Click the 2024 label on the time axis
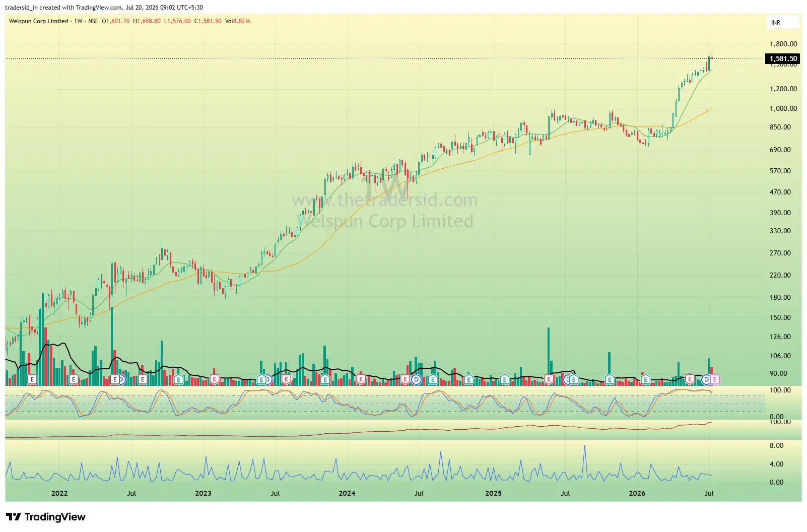 tap(347, 493)
